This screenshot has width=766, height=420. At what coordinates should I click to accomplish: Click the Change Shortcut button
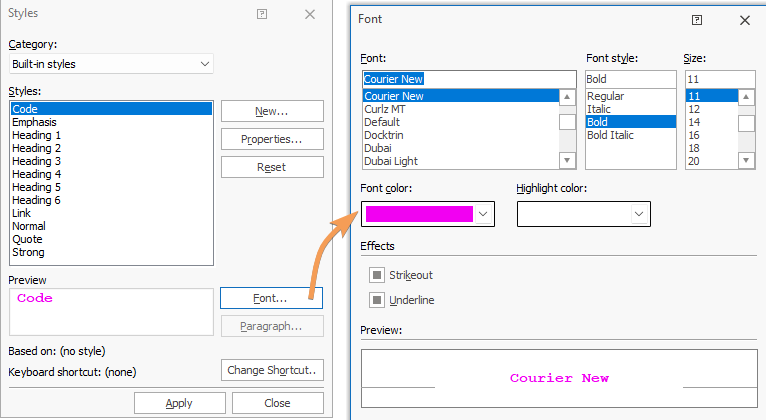(x=272, y=370)
